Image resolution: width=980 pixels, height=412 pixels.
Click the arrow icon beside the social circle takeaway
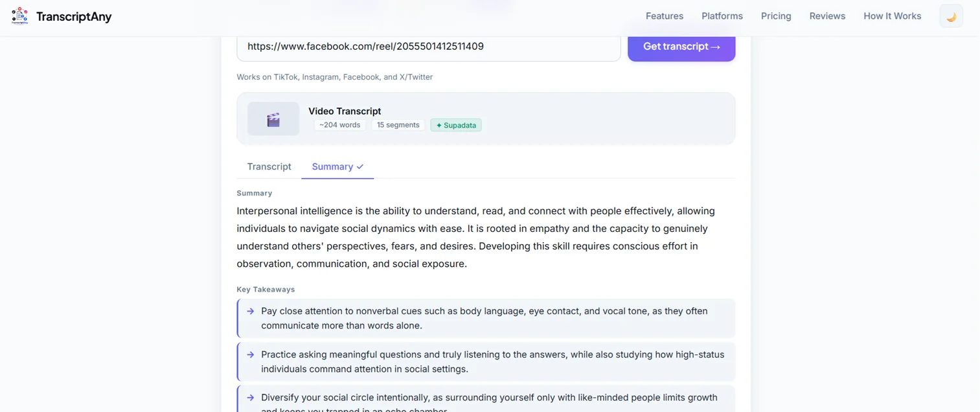251,398
